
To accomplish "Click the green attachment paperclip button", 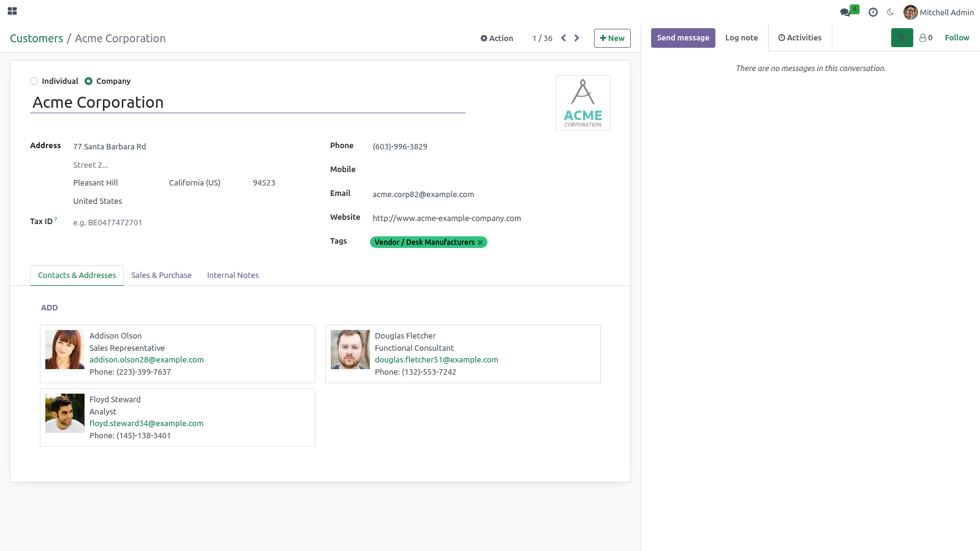I will [902, 38].
